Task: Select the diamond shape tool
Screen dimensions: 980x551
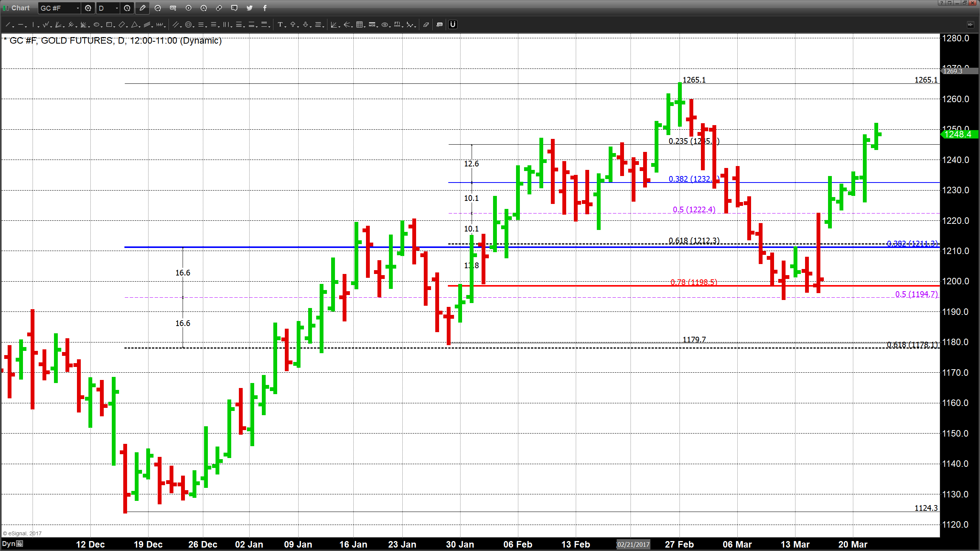Action: coord(122,25)
